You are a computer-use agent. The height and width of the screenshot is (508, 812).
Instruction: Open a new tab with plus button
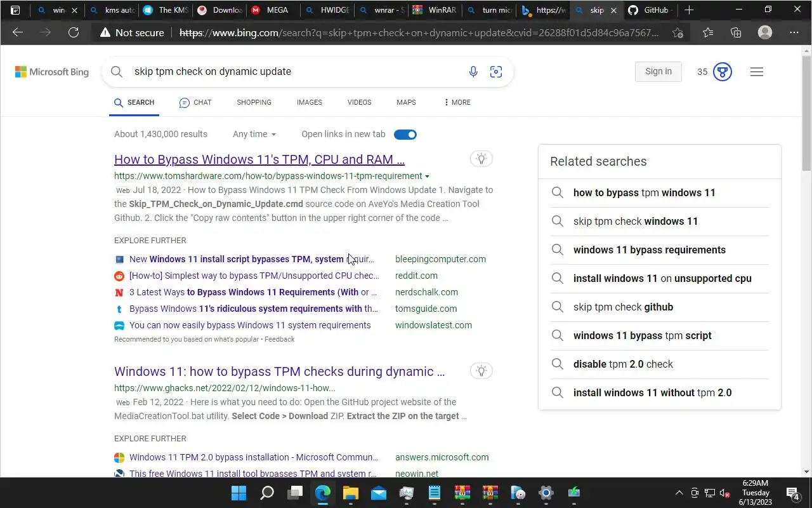pyautogui.click(x=689, y=10)
